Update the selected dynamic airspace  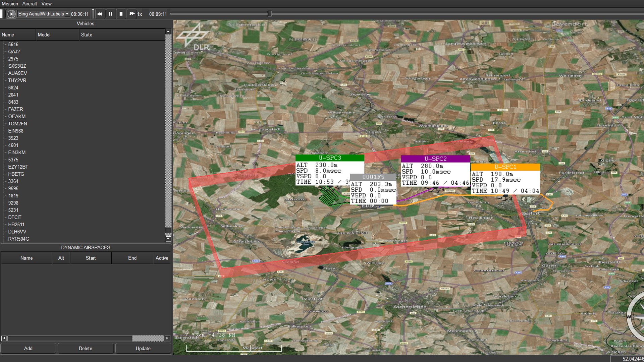point(143,348)
